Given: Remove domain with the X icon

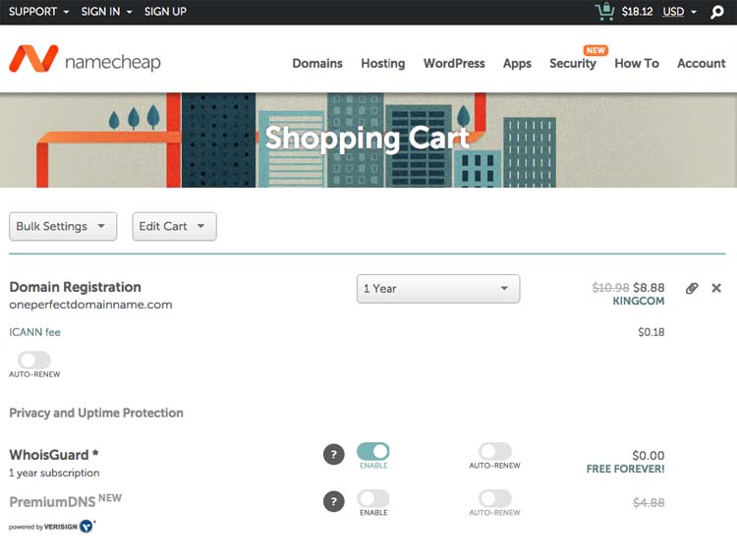Looking at the screenshot, I should click(716, 288).
